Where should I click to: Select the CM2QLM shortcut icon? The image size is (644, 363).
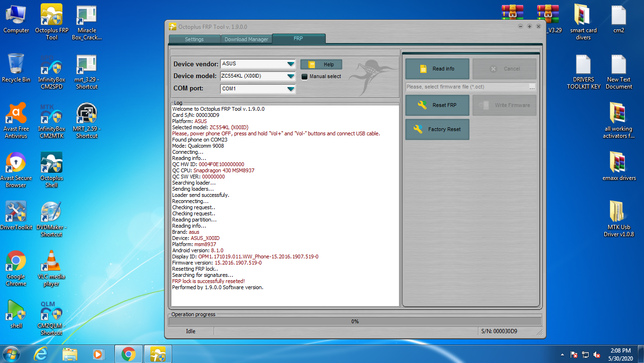tap(52, 317)
